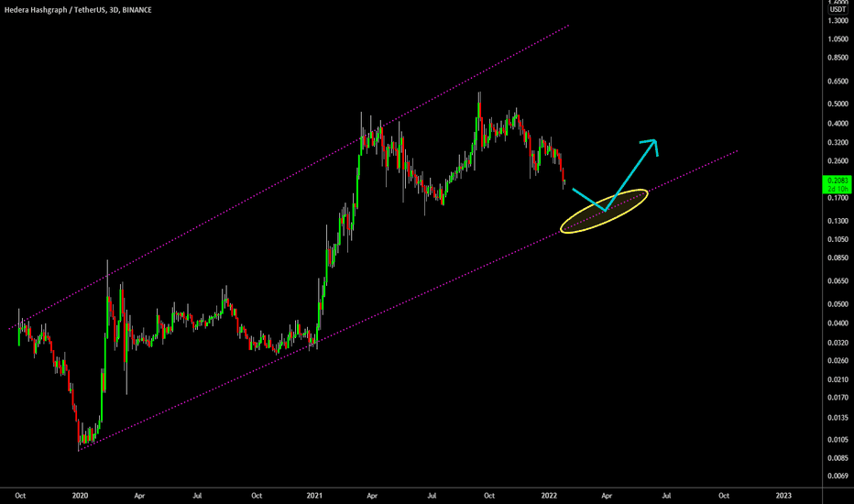
Task: Click the 0.6500 price axis label
Action: click(838, 82)
